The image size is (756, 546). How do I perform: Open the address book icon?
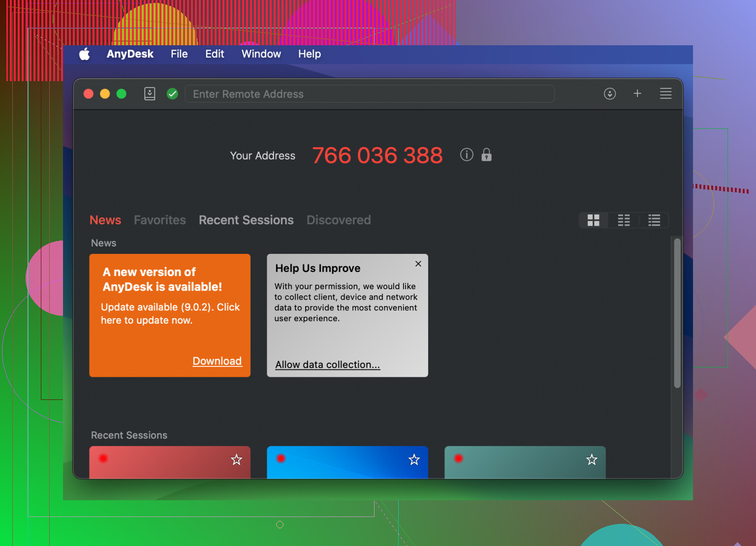tap(150, 93)
